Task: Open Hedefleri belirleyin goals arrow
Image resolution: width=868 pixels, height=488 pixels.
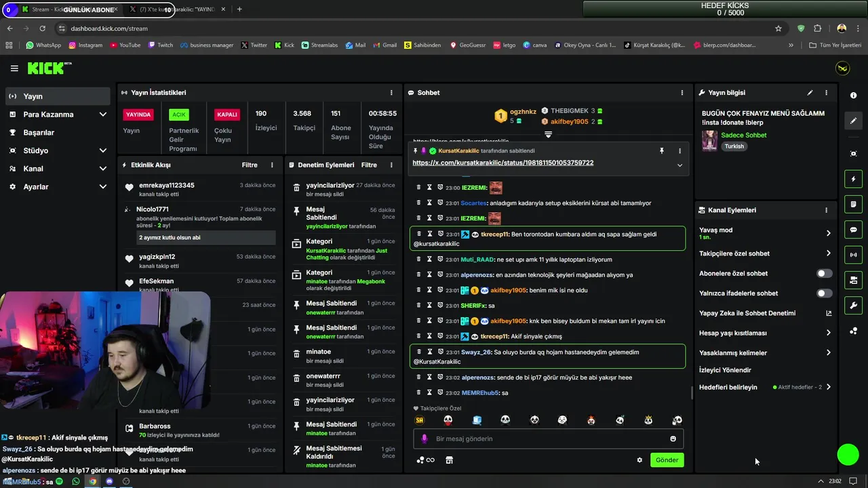Action: pyautogui.click(x=828, y=387)
